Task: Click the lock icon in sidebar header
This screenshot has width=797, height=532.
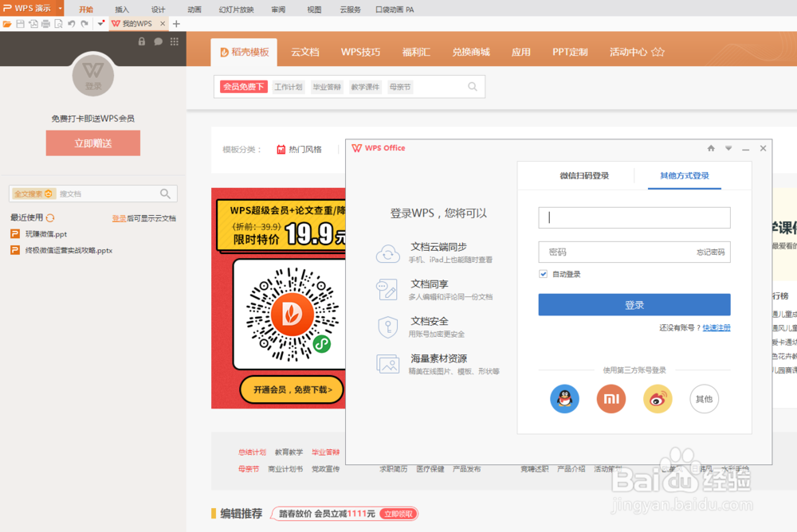Action: coord(142,41)
